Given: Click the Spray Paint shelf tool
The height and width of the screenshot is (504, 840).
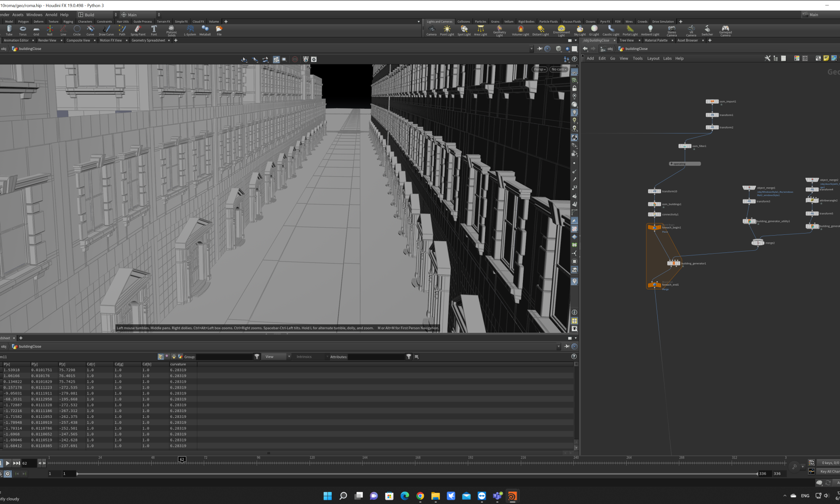Looking at the screenshot, I should 138,30.
